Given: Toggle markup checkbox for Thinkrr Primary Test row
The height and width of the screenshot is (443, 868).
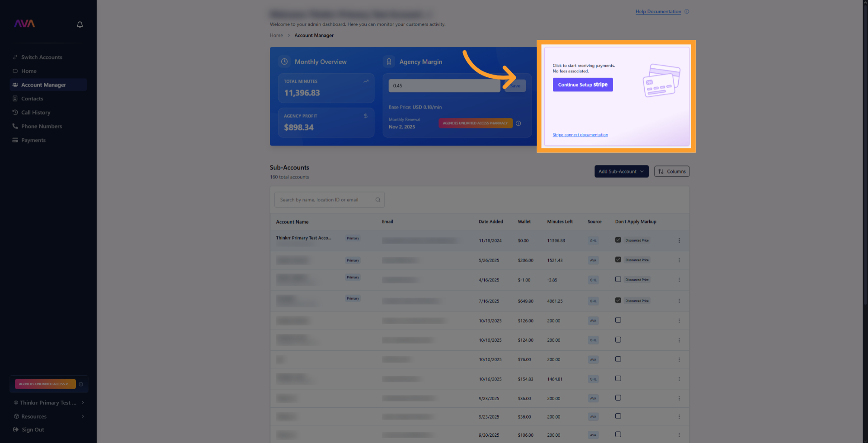Looking at the screenshot, I should (618, 240).
